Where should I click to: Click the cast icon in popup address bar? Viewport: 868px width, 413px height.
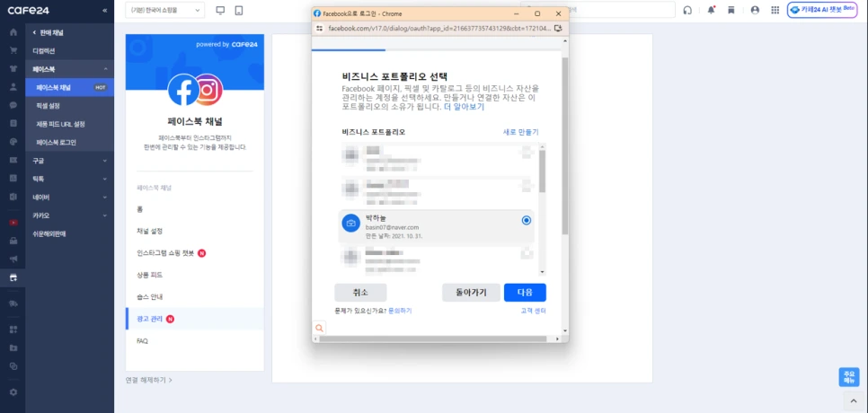tap(557, 28)
